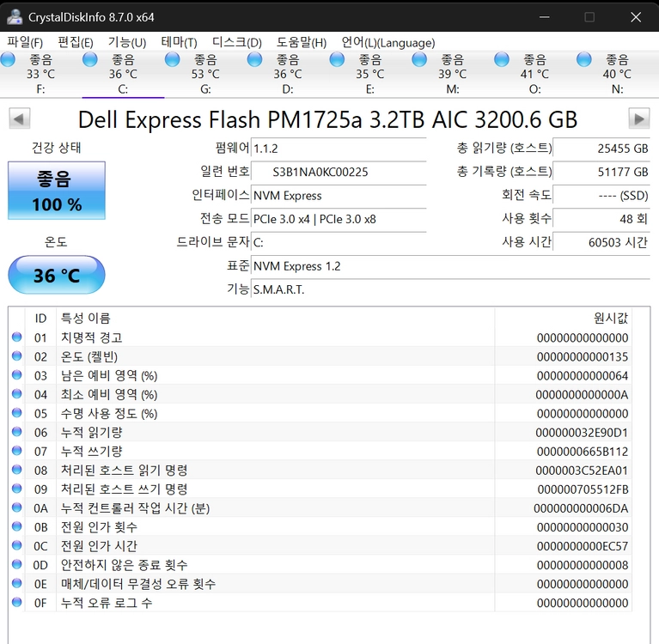
Task: Click the 36 °C temperature indicator pill
Action: tap(57, 275)
